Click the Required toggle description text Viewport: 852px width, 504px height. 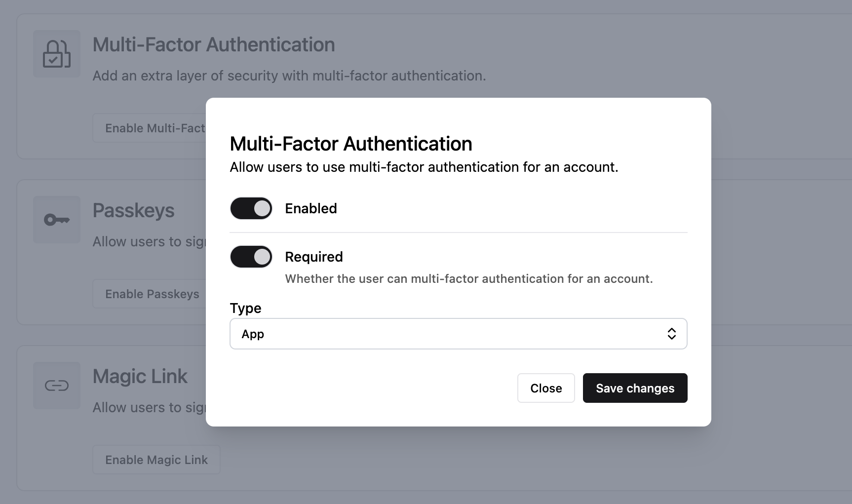click(468, 278)
